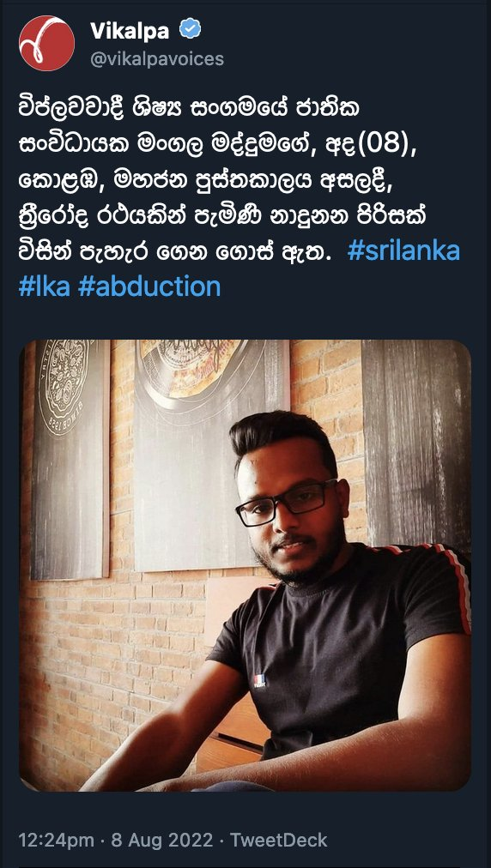Click the 8 Aug 2022 date
Image resolution: width=491 pixels, height=868 pixels.
[162, 840]
